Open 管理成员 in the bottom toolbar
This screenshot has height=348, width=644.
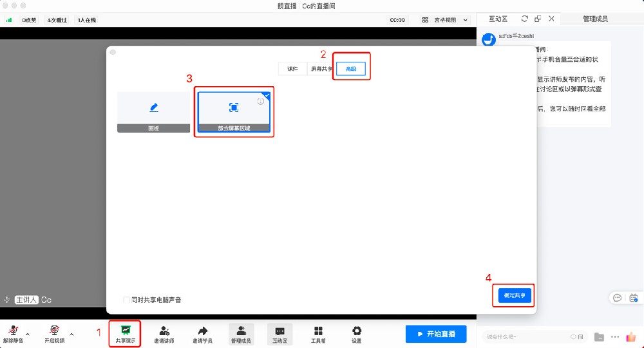(x=241, y=334)
